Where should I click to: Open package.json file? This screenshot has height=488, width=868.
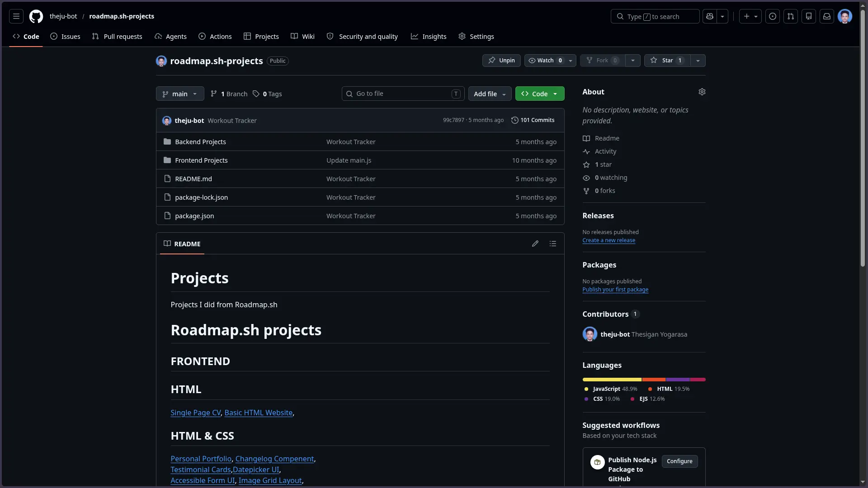[x=194, y=216]
